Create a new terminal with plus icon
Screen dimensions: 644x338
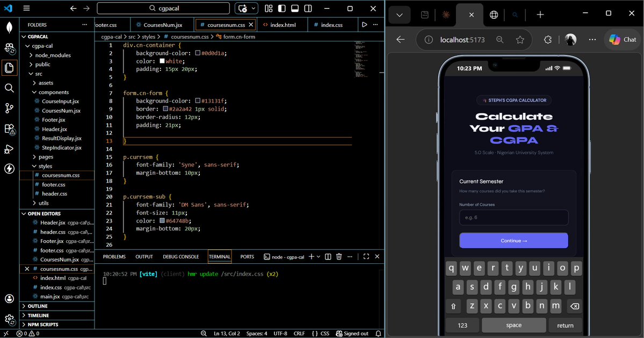[312, 256]
